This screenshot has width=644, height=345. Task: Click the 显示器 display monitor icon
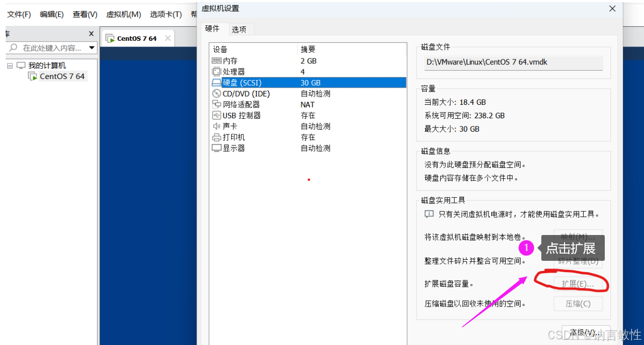click(x=217, y=148)
